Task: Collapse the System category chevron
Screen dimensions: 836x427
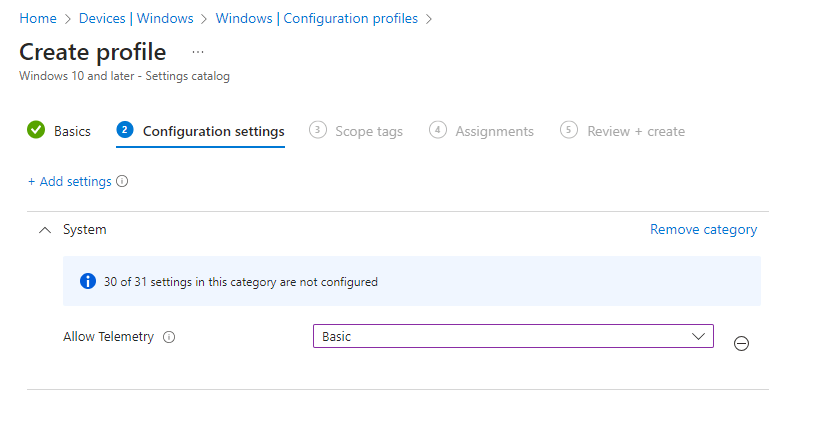Action: click(43, 230)
